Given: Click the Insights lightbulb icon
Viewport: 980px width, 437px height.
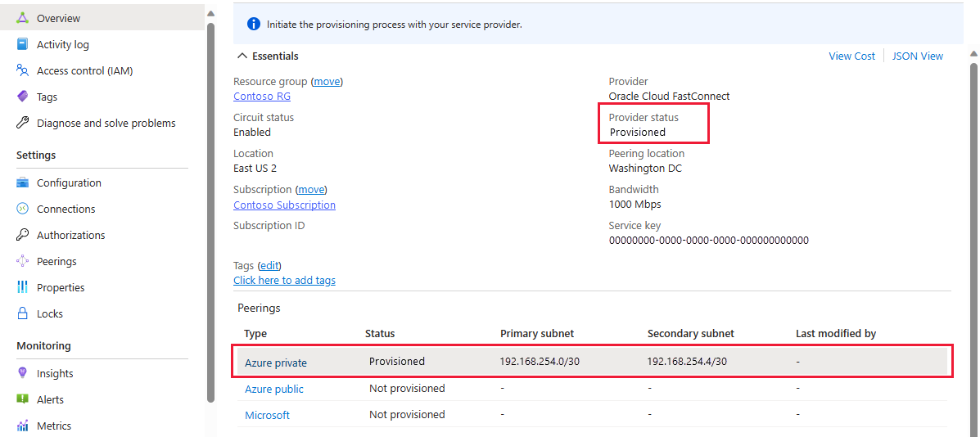Looking at the screenshot, I should click(22, 373).
